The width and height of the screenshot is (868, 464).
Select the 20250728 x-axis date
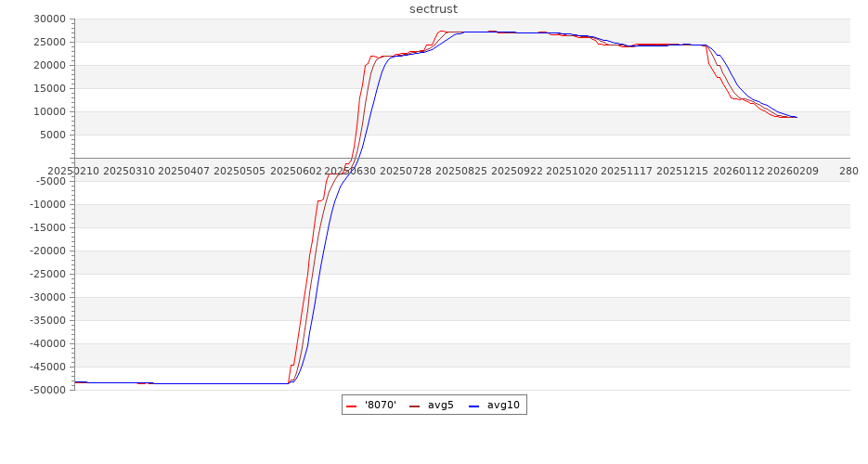(407, 172)
